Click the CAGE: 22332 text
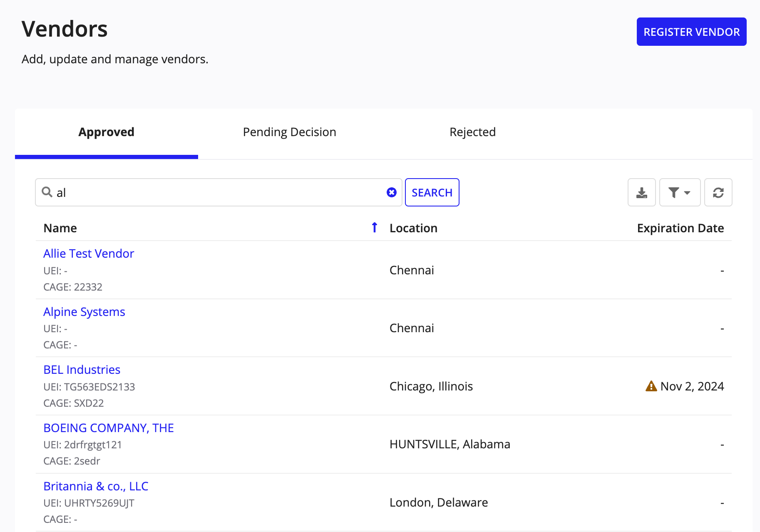 [73, 287]
